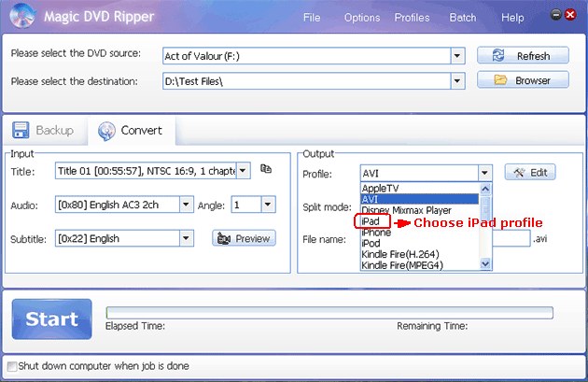Collapse the Profile dropdown arrow
588x382 pixels.
pyautogui.click(x=485, y=173)
